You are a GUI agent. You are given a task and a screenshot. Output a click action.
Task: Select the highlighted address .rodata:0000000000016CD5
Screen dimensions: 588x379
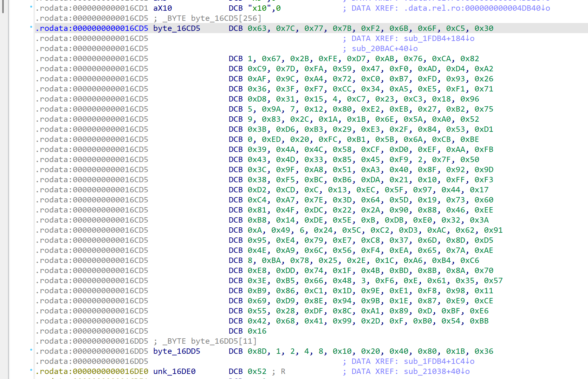[92, 28]
